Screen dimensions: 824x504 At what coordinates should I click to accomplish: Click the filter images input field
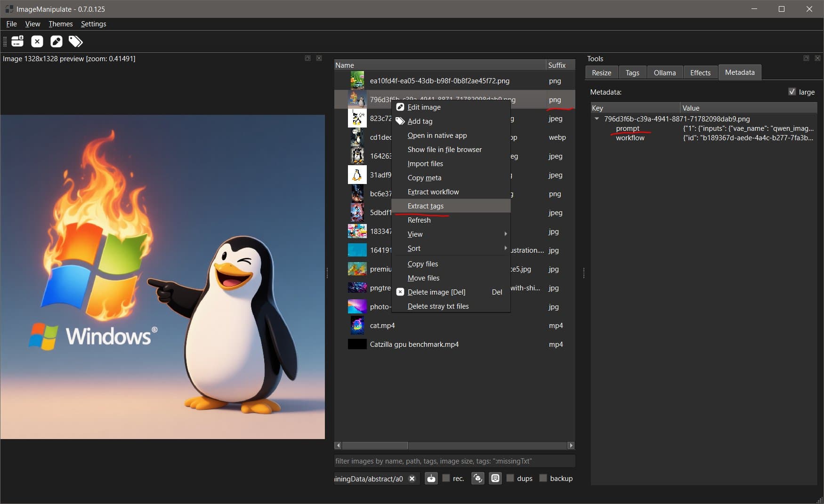[454, 461]
